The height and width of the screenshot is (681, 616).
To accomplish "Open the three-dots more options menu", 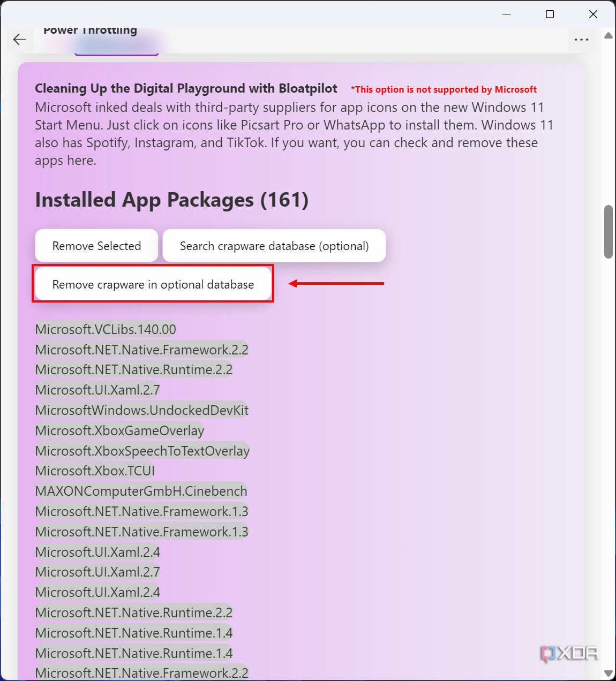I will [581, 39].
